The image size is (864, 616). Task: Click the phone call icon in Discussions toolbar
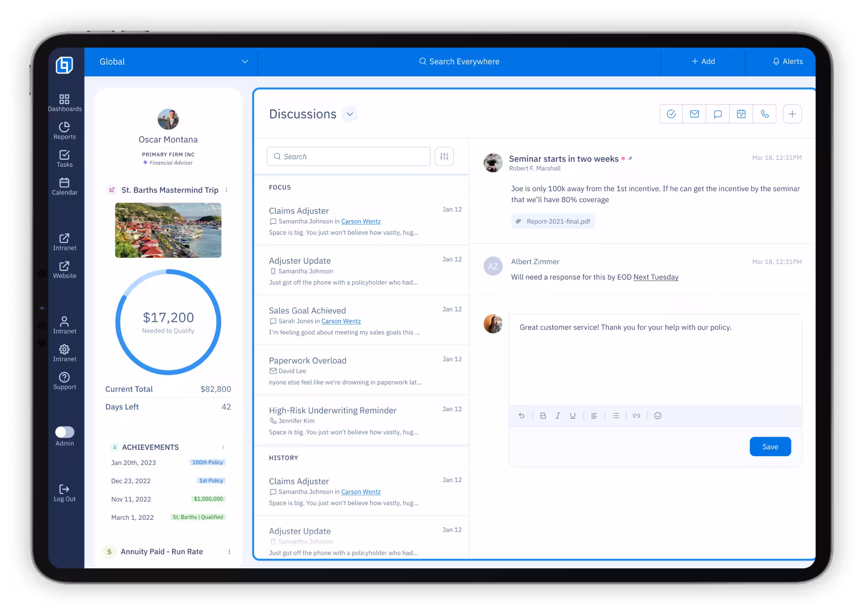pos(764,114)
